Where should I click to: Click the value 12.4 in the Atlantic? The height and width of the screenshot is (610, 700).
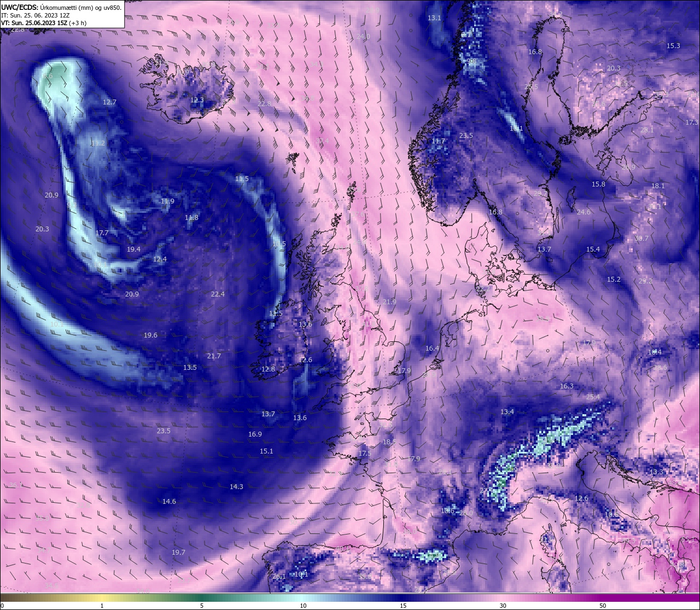[160, 259]
